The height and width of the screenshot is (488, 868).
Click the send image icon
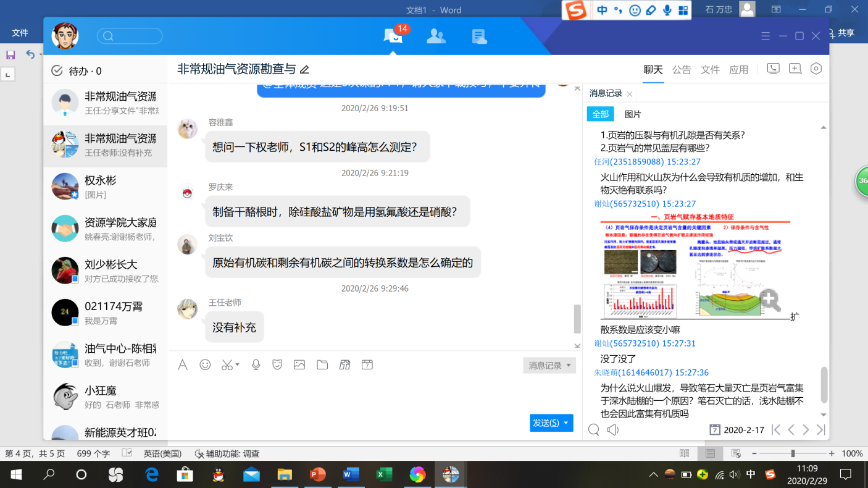[x=299, y=365]
